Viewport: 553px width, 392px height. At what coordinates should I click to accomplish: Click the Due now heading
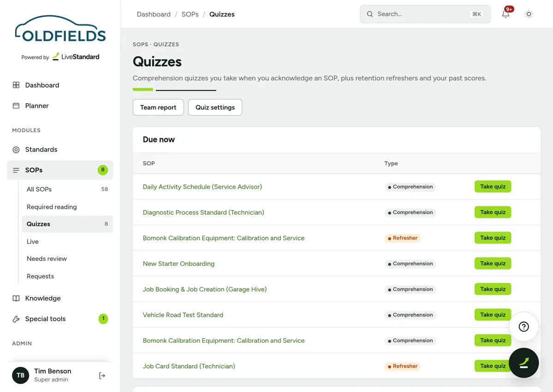(x=159, y=140)
